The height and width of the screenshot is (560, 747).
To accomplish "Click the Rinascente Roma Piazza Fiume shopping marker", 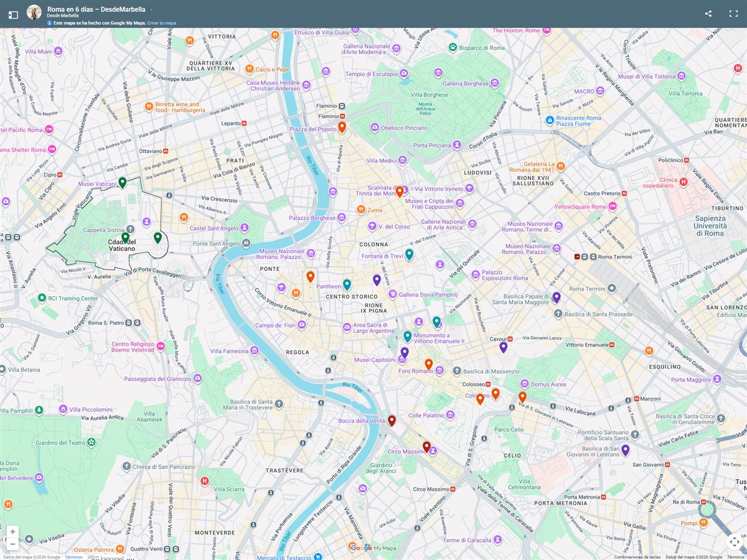I will (x=550, y=121).
